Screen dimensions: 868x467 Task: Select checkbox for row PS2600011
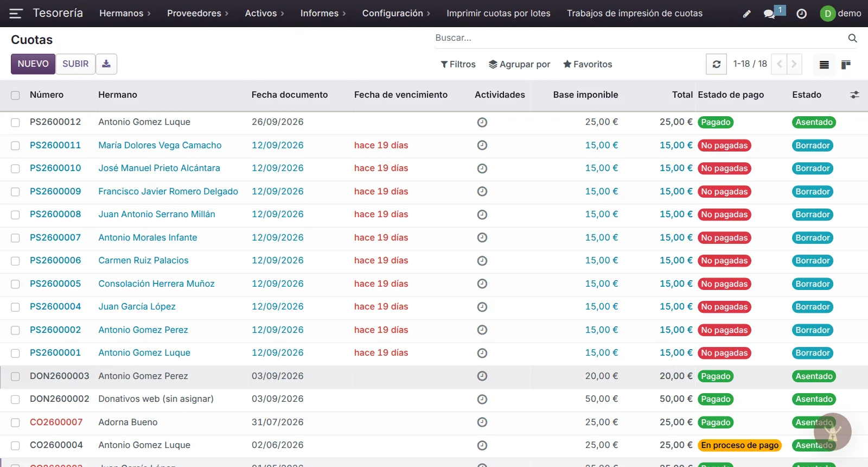click(15, 146)
